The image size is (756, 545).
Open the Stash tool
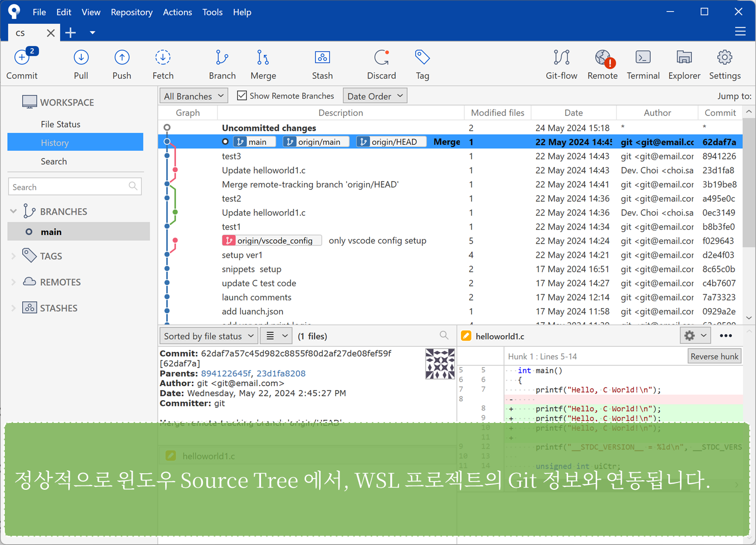point(322,64)
